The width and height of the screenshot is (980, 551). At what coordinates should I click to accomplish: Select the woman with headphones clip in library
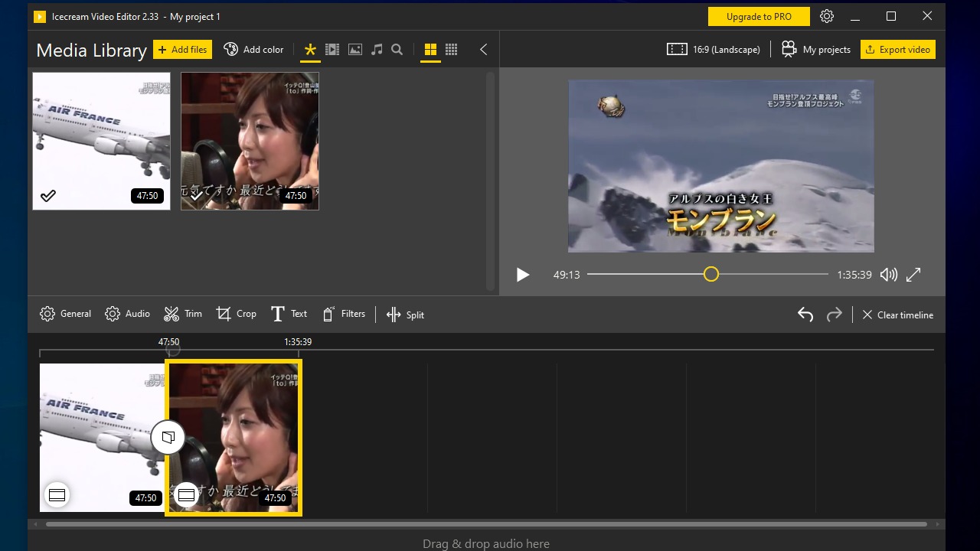pos(250,141)
